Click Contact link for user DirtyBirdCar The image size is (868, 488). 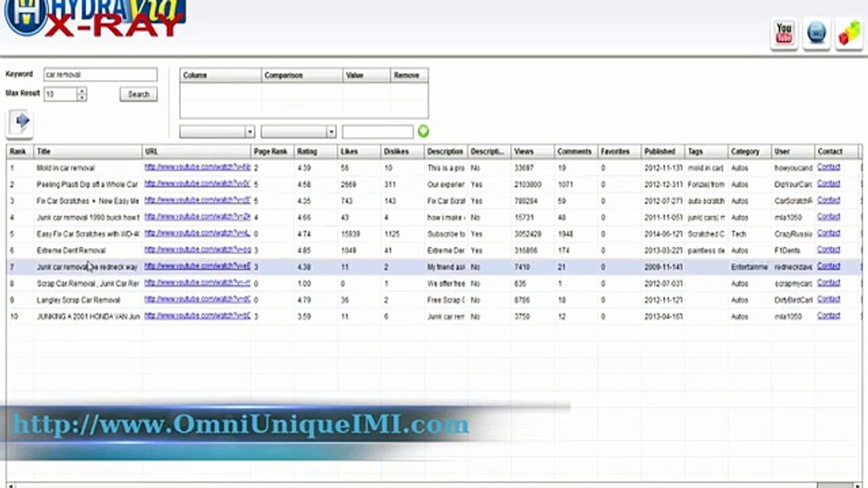pos(829,299)
